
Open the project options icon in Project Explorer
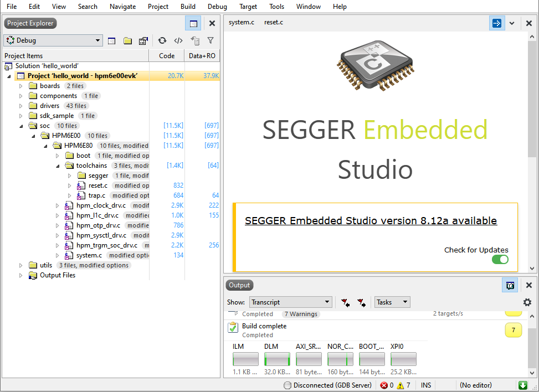(x=143, y=41)
